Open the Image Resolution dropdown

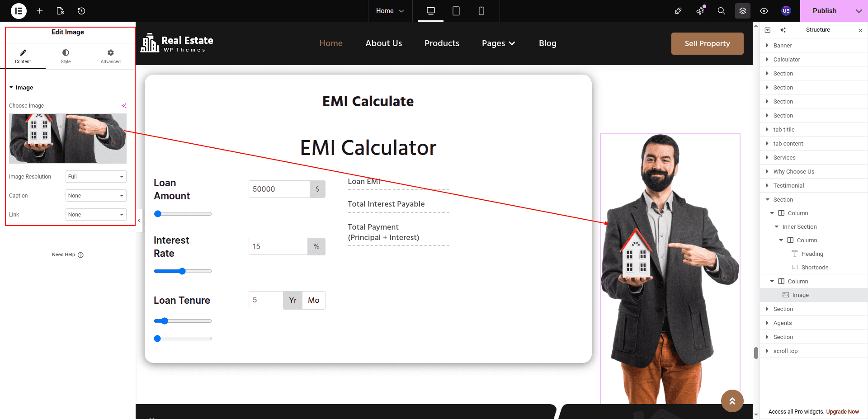[x=96, y=177]
